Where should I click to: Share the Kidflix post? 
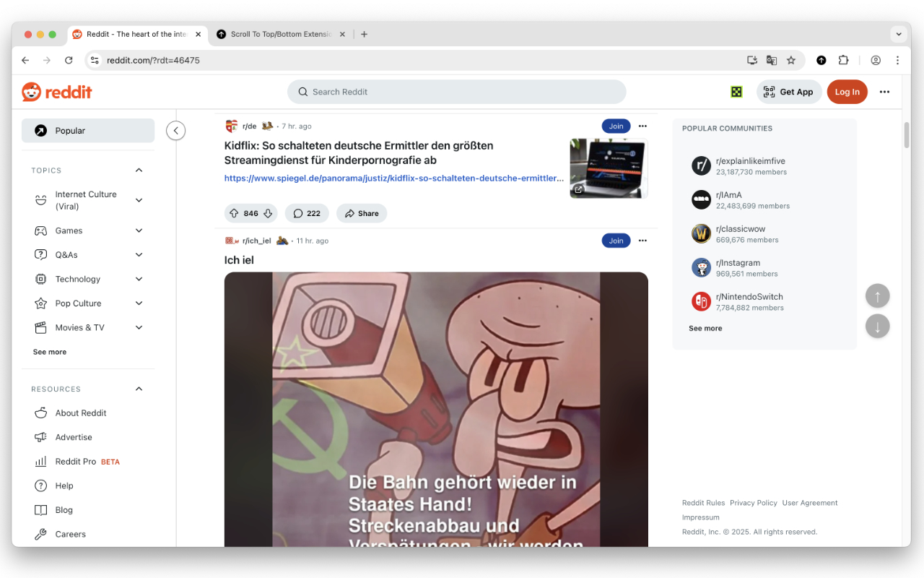[x=362, y=213]
